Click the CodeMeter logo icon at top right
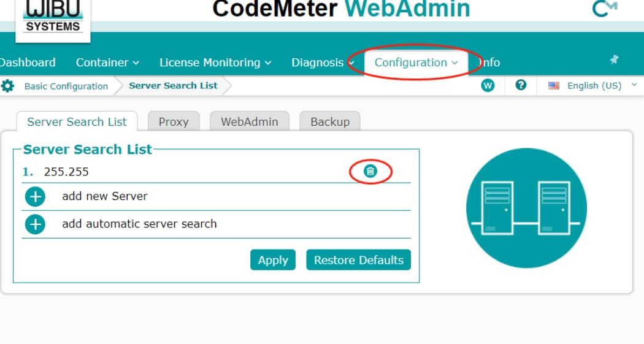This screenshot has width=644, height=344. pos(605,9)
